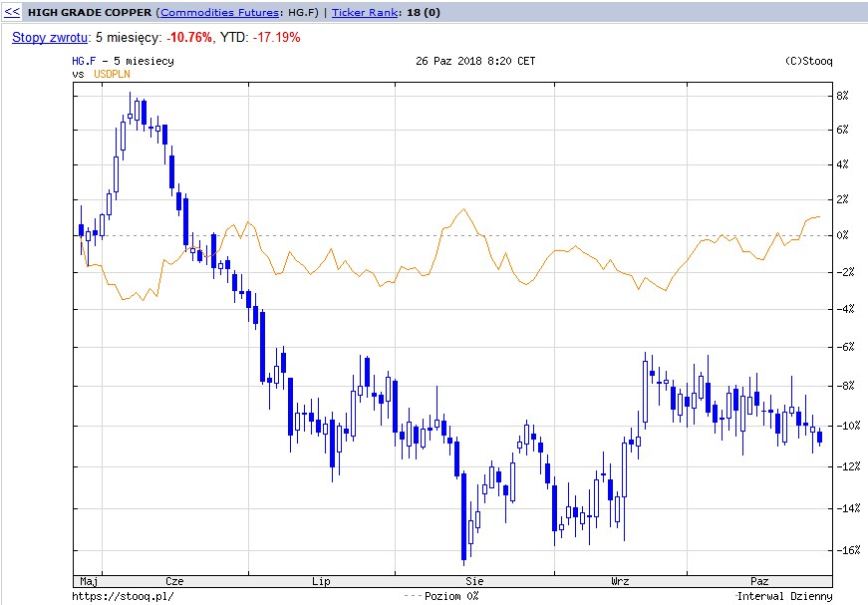Click the -16% y-axis label
The height and width of the screenshot is (605, 868).
pos(848,550)
